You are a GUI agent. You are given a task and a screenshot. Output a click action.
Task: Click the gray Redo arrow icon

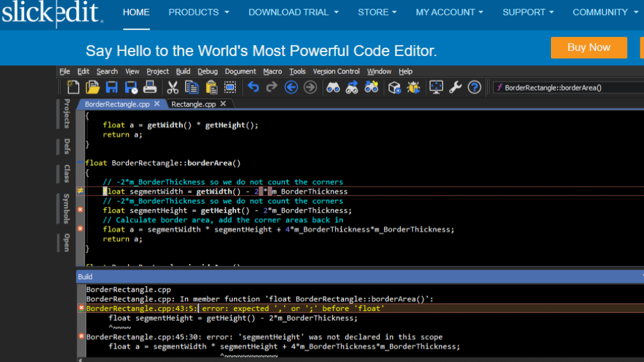(272, 87)
